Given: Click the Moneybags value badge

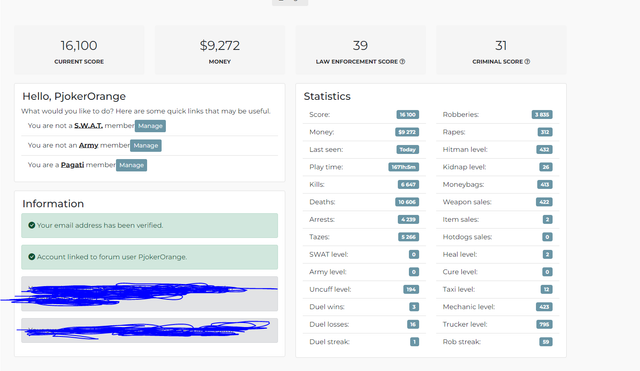Looking at the screenshot, I should click(x=545, y=184).
